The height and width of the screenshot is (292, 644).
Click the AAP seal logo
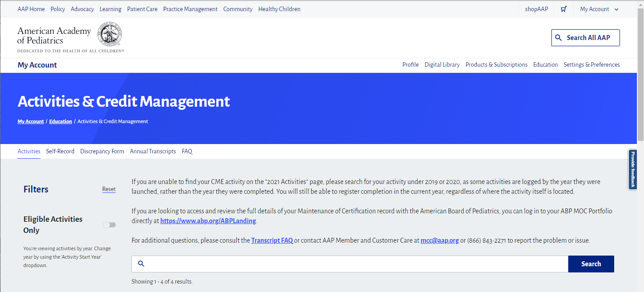point(109,36)
